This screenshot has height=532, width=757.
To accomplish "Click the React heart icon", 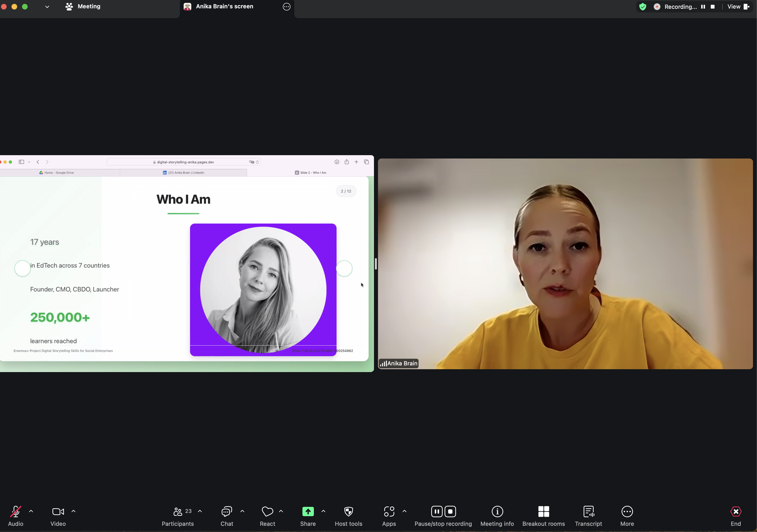I will [267, 512].
